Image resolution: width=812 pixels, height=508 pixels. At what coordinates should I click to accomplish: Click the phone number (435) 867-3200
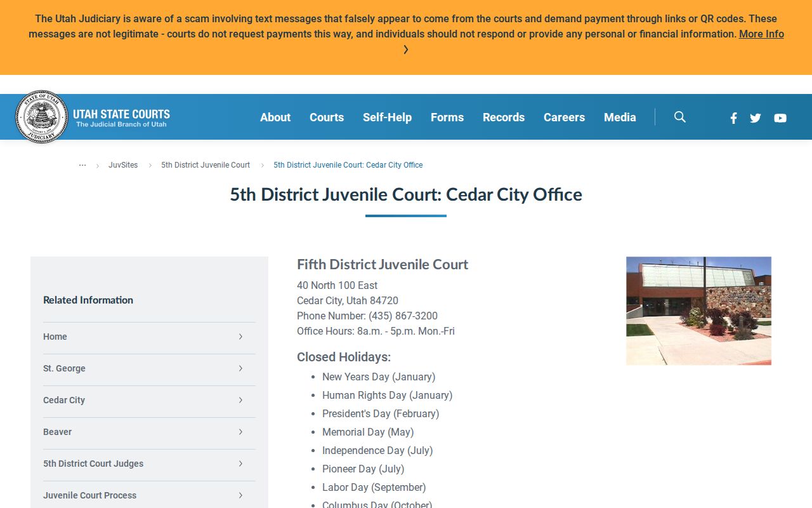click(403, 316)
